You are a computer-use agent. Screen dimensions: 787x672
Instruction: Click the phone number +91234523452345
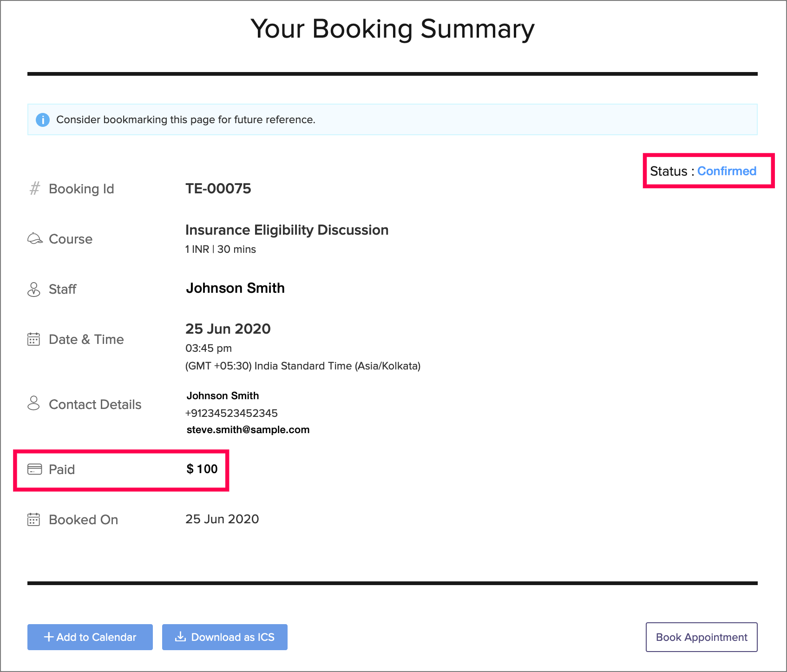pyautogui.click(x=231, y=413)
